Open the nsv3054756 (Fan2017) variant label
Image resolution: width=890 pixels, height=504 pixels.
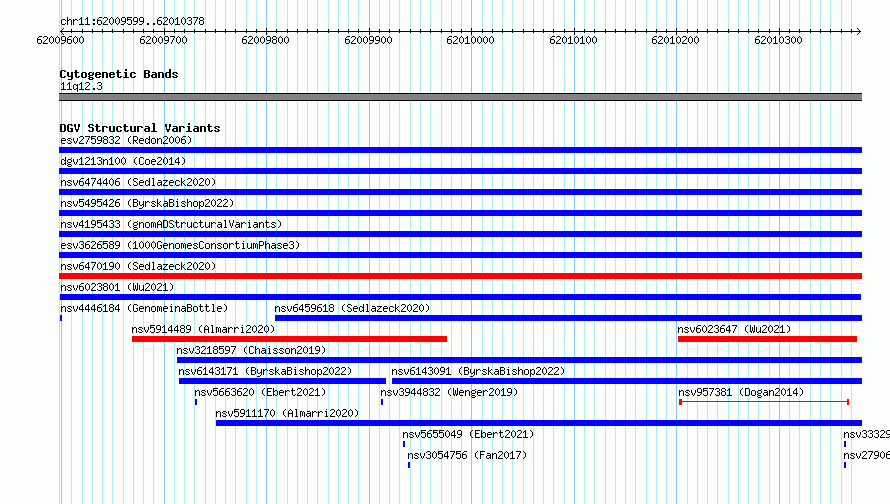pos(467,455)
